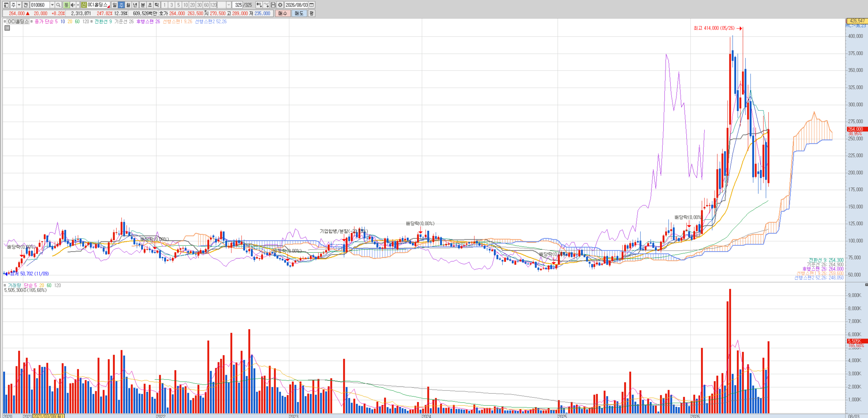
Task: Click the chart layout icon at toolbar start
Action: [x=6, y=5]
